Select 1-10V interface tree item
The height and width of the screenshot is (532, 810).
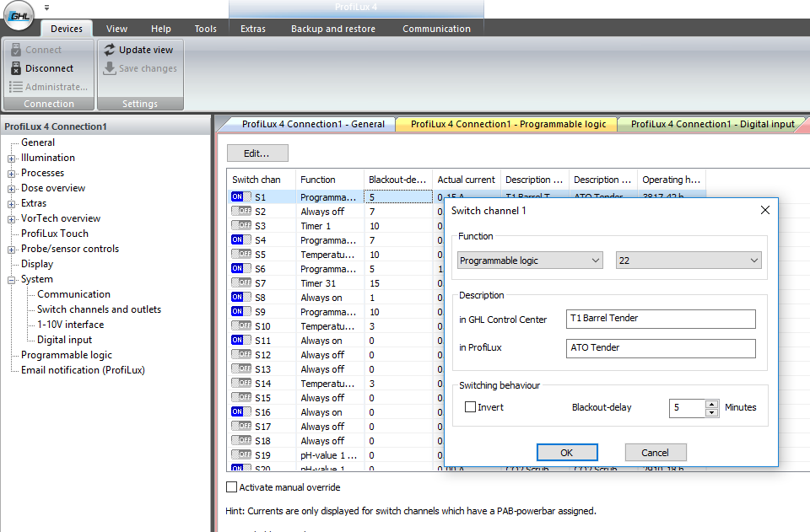tap(70, 325)
